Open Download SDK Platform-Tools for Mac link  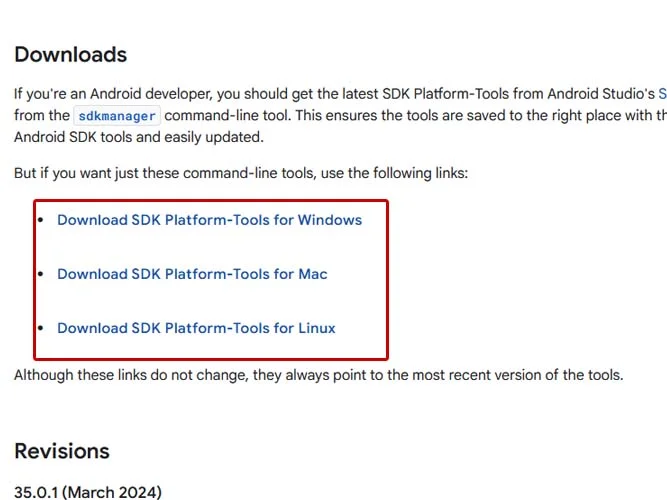(x=192, y=274)
